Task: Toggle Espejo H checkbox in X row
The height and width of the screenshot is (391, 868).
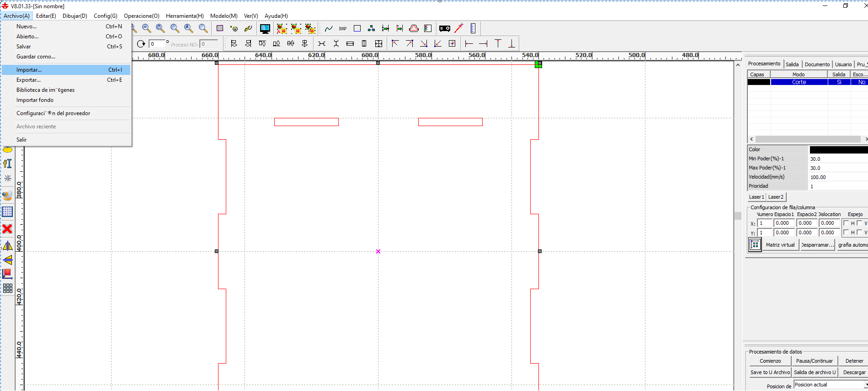Action: tap(846, 223)
